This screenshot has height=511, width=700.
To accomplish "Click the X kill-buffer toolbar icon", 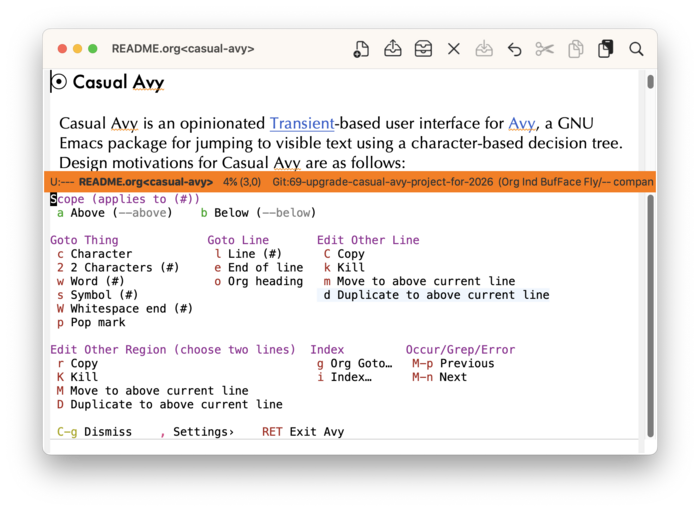I will point(454,49).
